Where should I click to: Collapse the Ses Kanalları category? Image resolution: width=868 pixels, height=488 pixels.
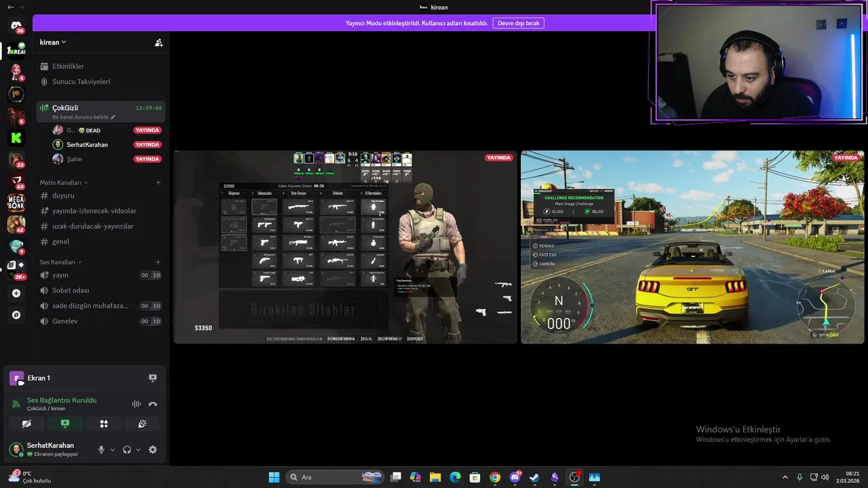point(60,262)
